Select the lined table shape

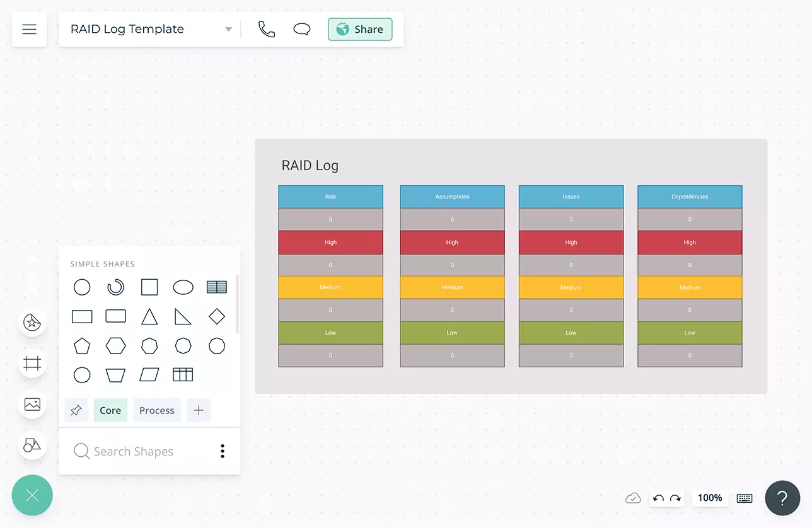217,287
